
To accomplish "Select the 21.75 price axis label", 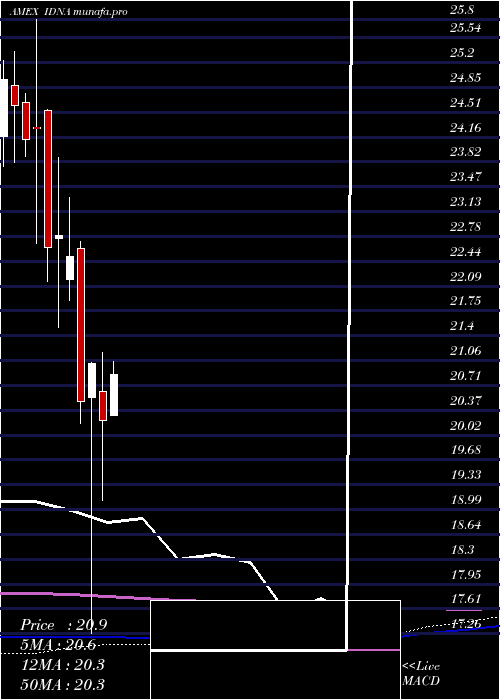I will [x=466, y=301].
